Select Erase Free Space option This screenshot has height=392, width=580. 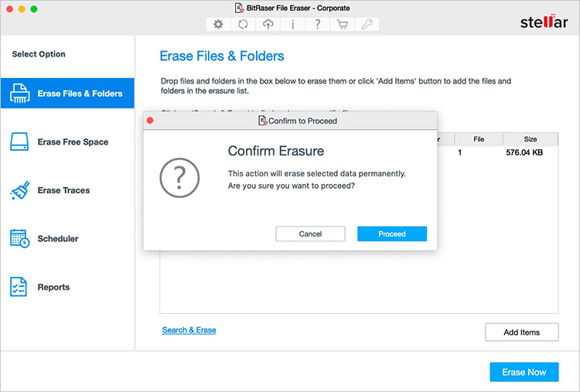click(x=67, y=141)
